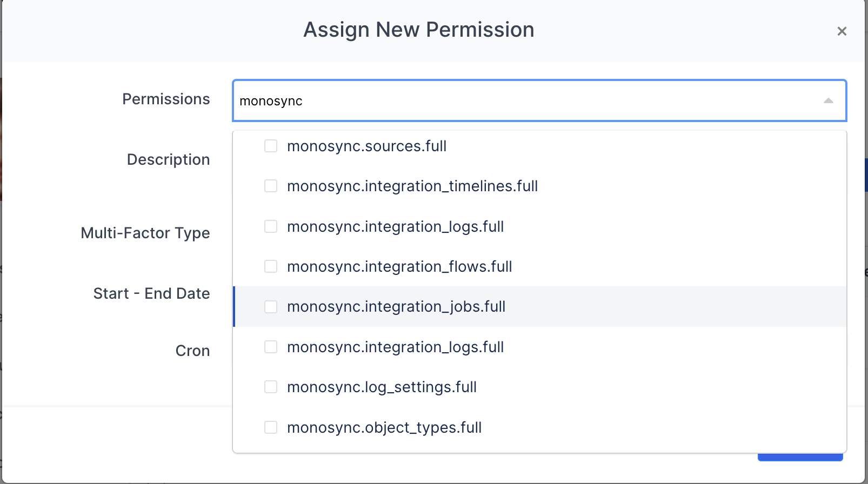
Task: Click the Cron field label
Action: 192,351
